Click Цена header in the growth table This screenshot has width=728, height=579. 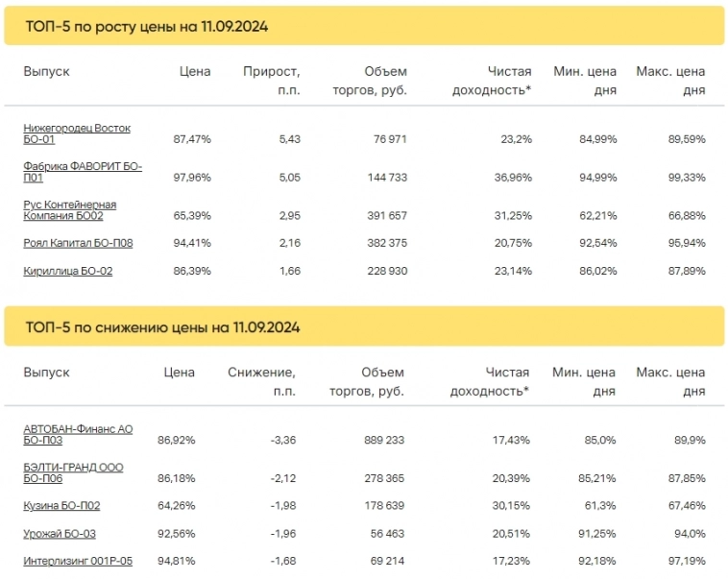click(x=195, y=71)
